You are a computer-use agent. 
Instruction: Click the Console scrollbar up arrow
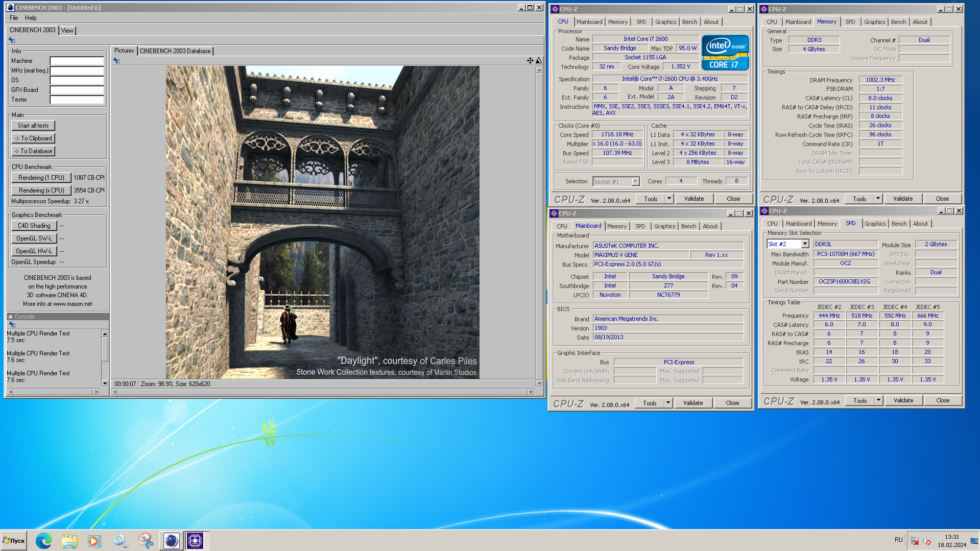coord(105,333)
